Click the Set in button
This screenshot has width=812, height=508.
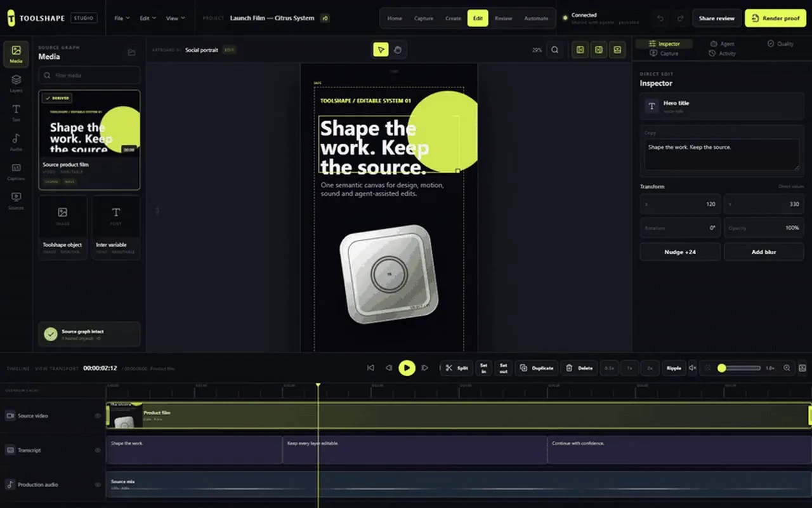point(483,368)
